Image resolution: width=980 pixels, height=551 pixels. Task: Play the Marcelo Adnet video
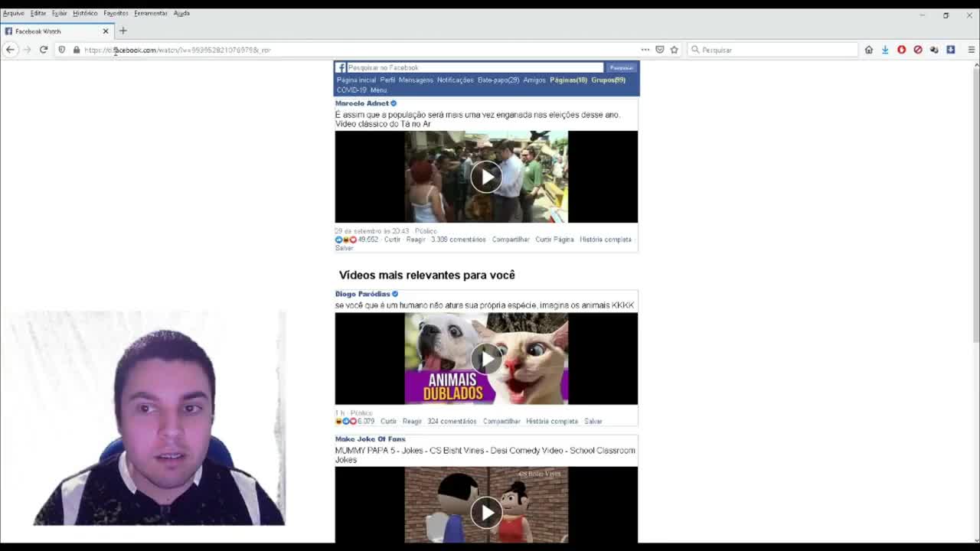click(x=486, y=177)
